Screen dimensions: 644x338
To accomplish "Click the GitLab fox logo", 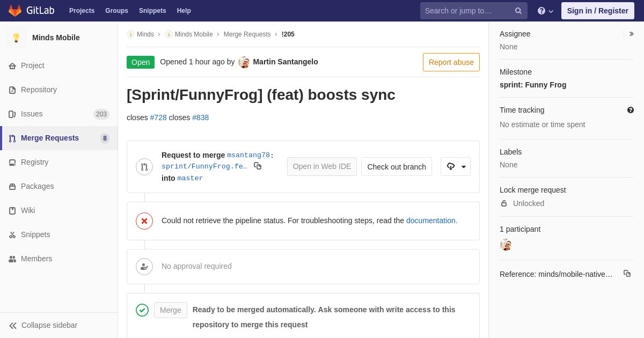I will coord(15,11).
